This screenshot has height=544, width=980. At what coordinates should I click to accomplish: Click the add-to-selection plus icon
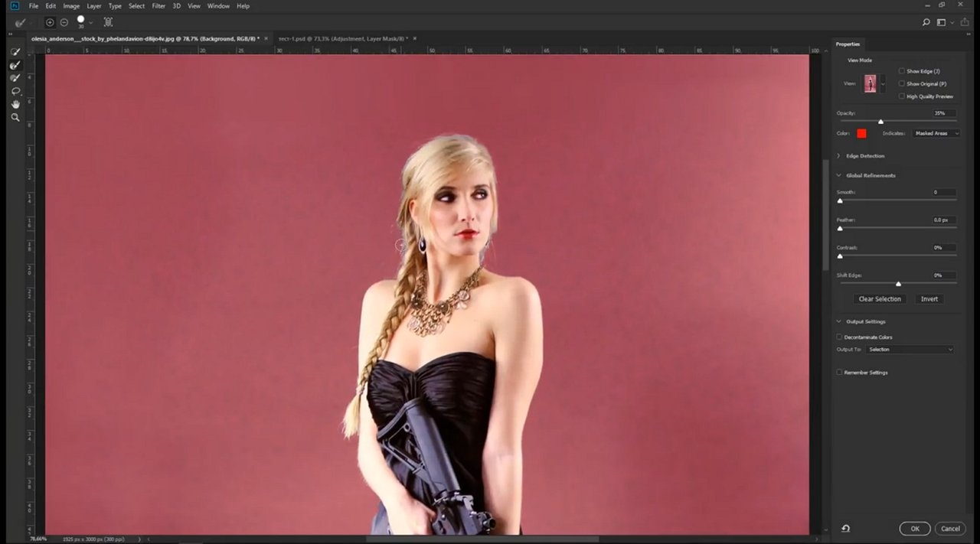click(50, 22)
